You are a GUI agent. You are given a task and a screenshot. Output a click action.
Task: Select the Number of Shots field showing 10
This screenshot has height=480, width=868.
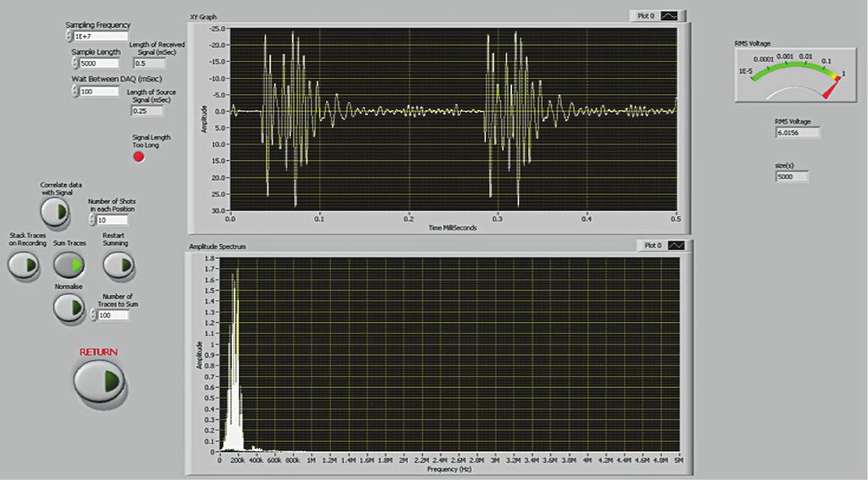(112, 220)
